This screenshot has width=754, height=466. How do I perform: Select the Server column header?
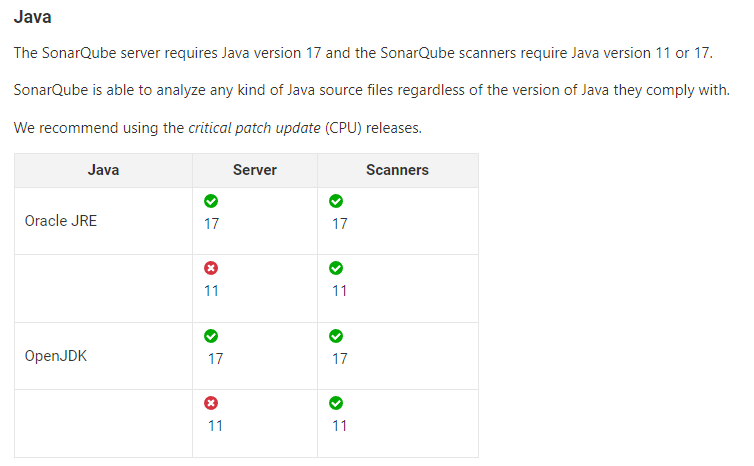click(255, 170)
